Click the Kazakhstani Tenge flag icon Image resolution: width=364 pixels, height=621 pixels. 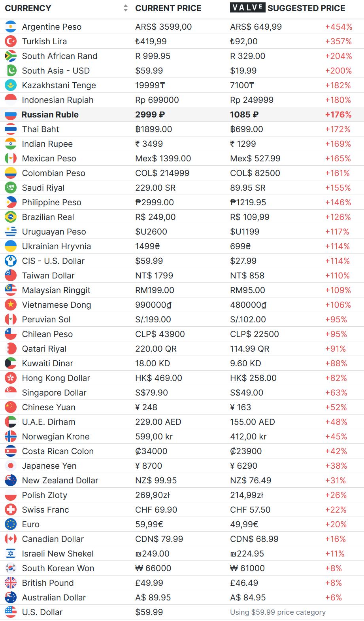coord(11,85)
